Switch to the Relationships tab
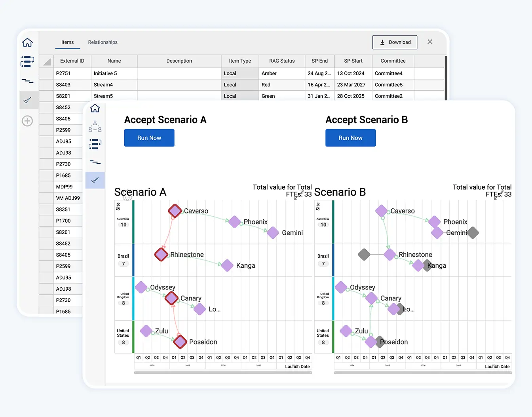This screenshot has height=417, width=532. (103, 42)
